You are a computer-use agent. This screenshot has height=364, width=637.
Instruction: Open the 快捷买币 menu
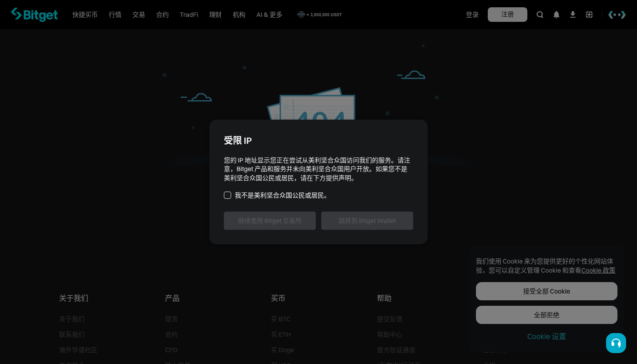coord(85,15)
